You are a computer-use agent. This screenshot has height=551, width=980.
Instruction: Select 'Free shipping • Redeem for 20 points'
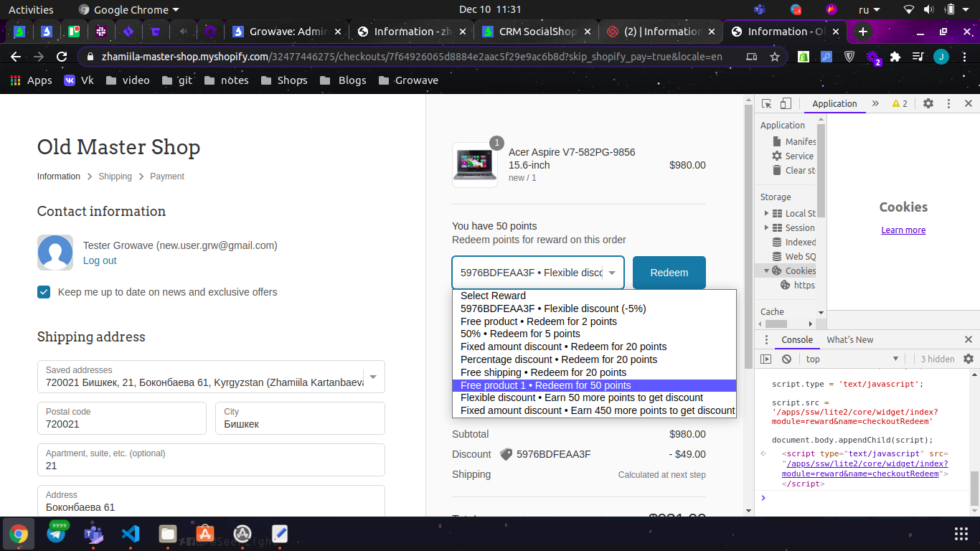(543, 372)
